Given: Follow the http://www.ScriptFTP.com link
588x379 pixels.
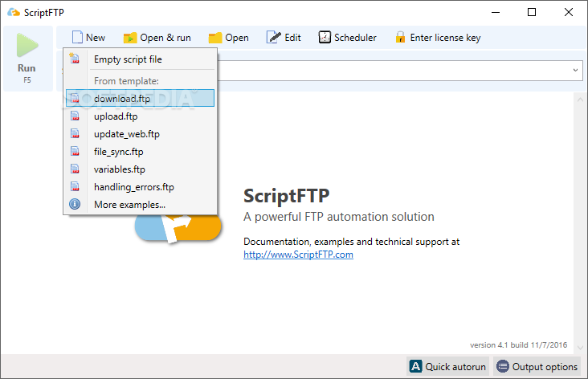Looking at the screenshot, I should coord(298,255).
